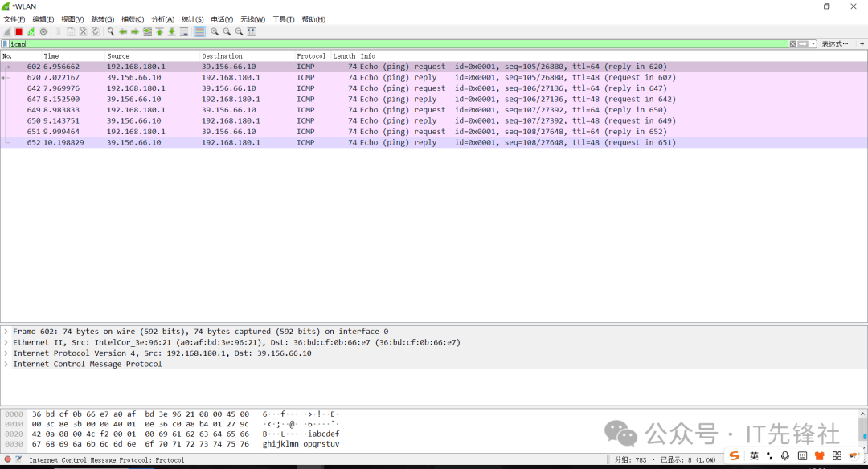This screenshot has height=469, width=868.
Task: Expand Internet Control Message Protocol tree
Action: (6, 364)
